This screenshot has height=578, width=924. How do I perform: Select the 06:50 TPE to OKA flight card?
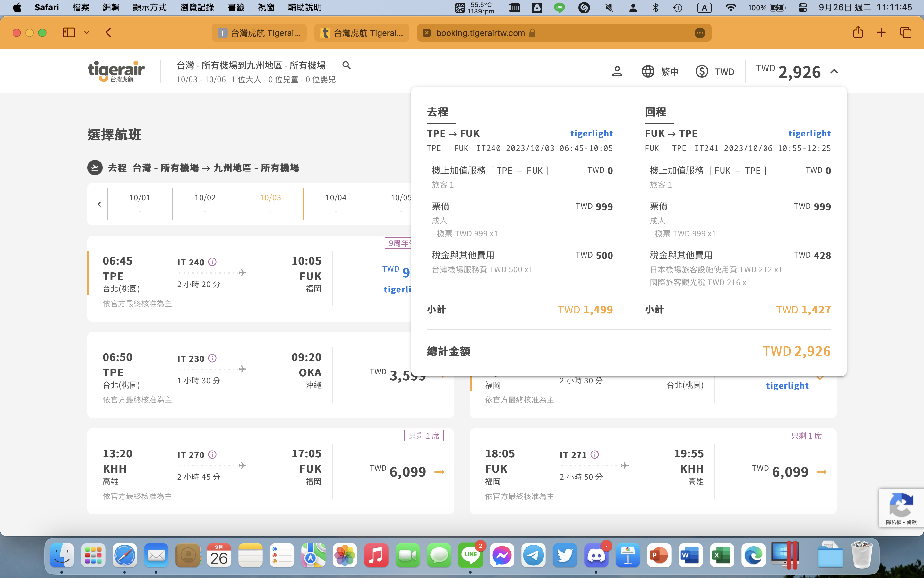270,375
